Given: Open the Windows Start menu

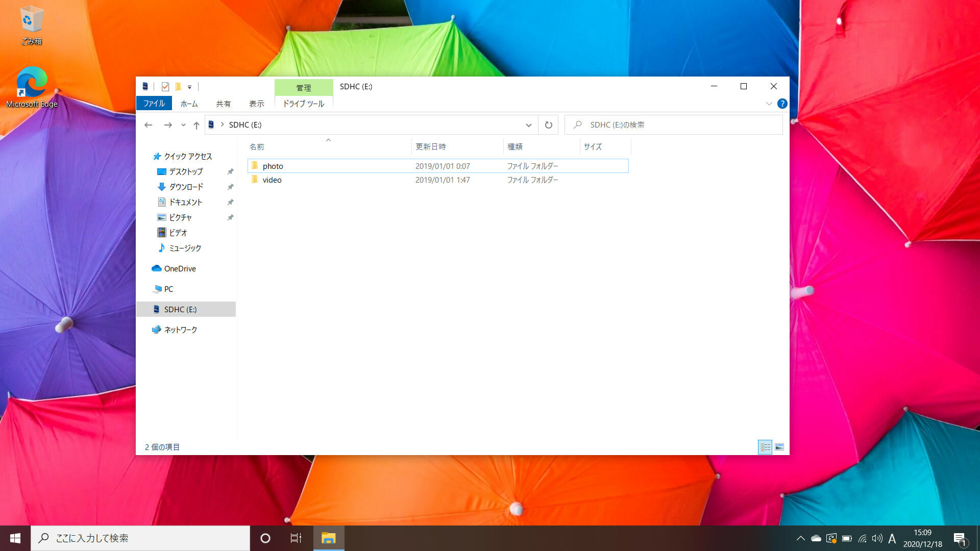Looking at the screenshot, I should (15, 538).
